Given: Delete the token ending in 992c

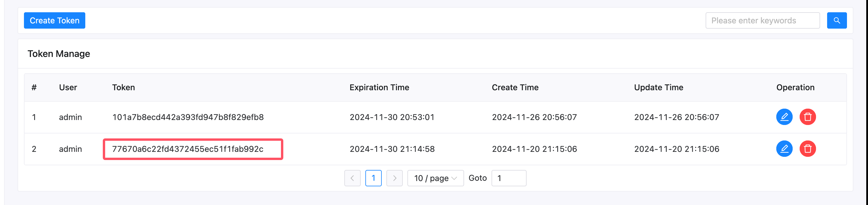Looking at the screenshot, I should point(807,149).
